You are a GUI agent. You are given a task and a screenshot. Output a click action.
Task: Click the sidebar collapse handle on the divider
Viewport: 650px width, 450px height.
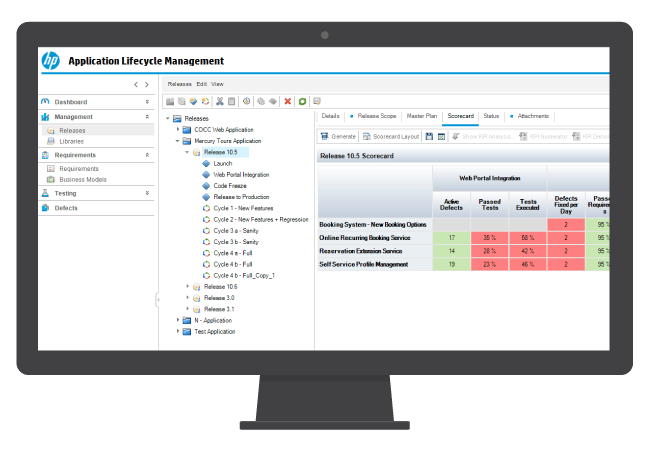(x=158, y=300)
